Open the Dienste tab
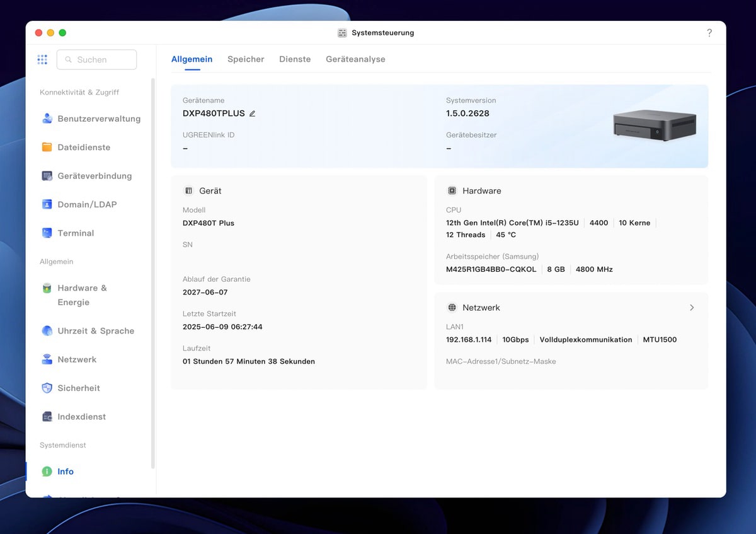 pyautogui.click(x=295, y=59)
